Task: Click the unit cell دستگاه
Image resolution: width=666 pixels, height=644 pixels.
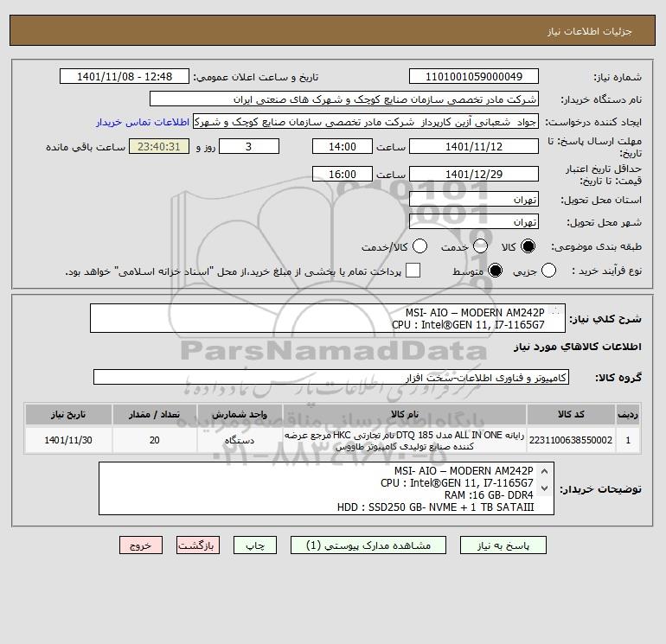Action: pyautogui.click(x=240, y=440)
